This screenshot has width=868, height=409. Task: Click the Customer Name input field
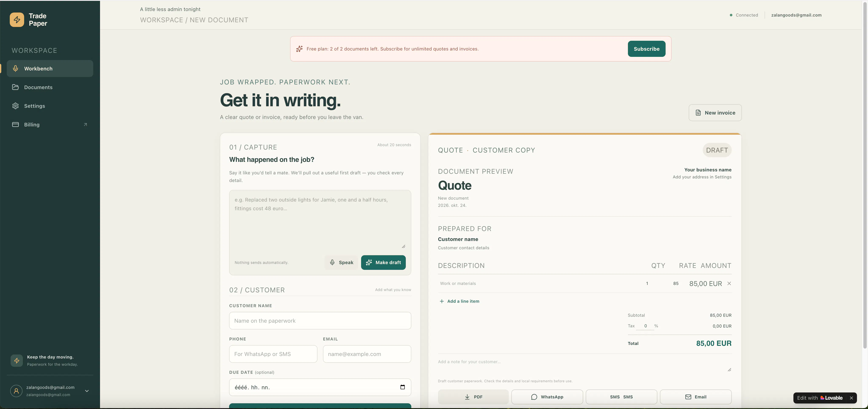pos(320,321)
